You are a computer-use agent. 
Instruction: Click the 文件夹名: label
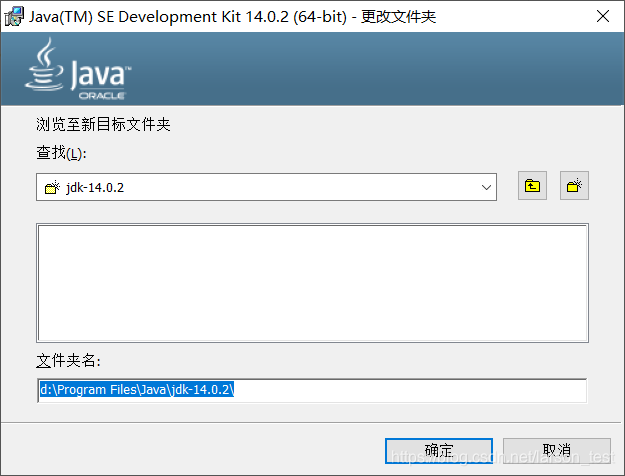(x=68, y=361)
